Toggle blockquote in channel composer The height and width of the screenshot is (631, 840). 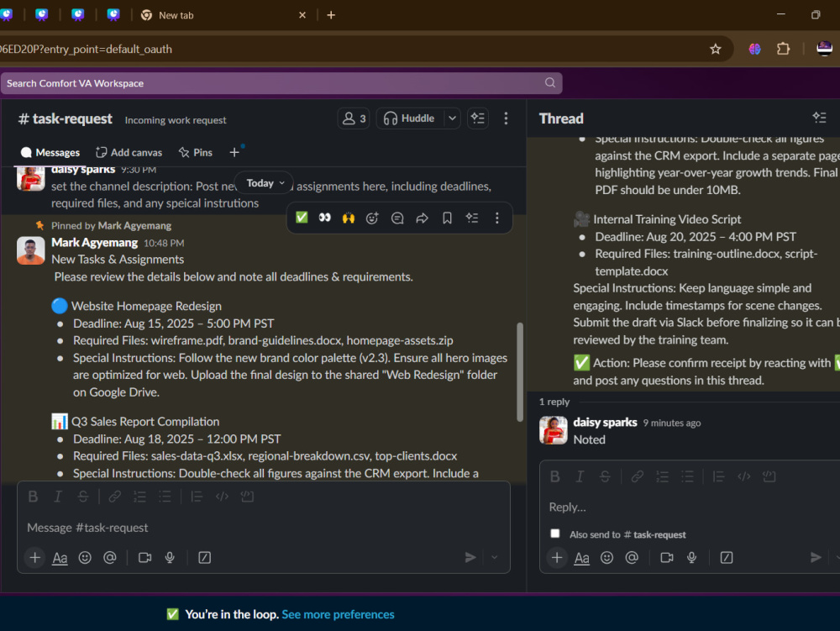click(x=197, y=497)
